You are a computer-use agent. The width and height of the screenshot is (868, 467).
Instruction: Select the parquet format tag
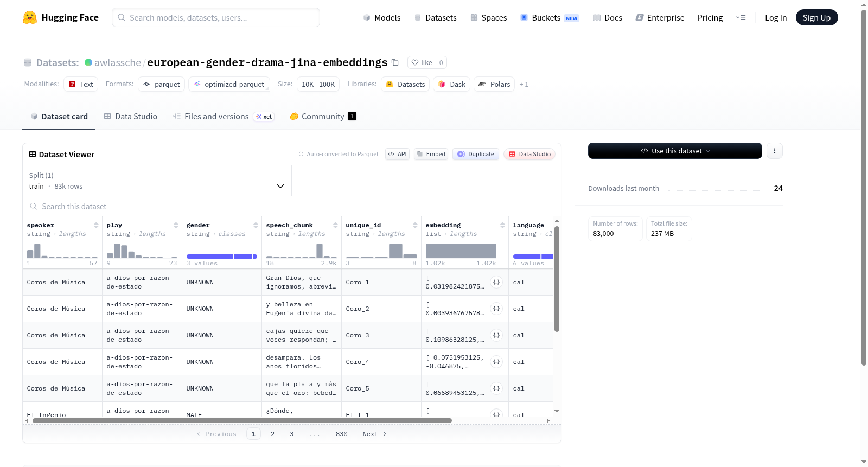(162, 84)
